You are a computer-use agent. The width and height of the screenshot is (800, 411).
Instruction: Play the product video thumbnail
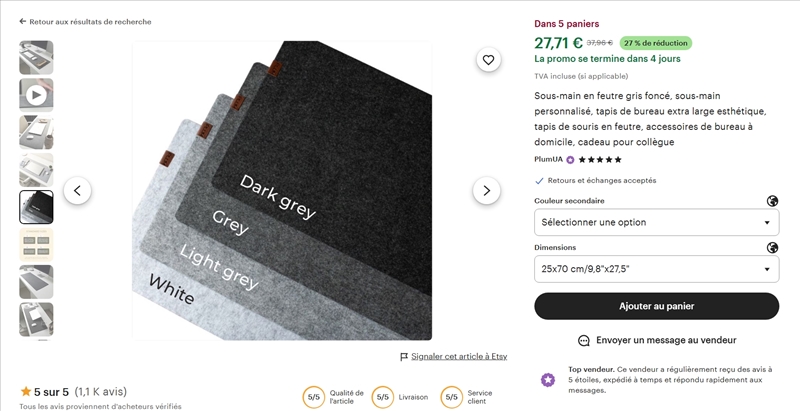pyautogui.click(x=36, y=95)
